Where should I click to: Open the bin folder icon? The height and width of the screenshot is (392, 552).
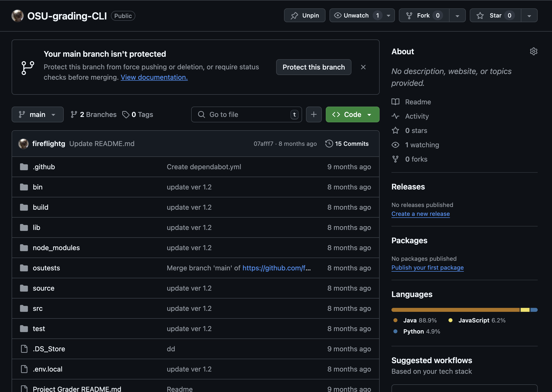[24, 187]
